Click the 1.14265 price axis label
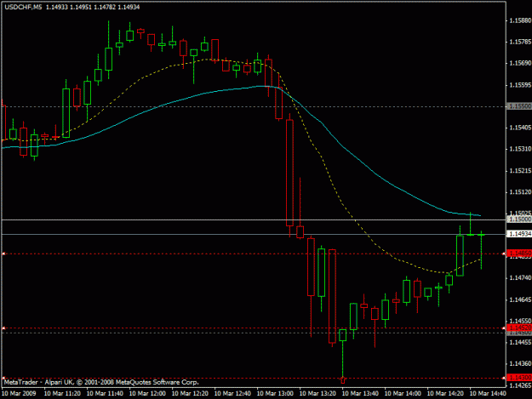Viewport: 532px width, 399px height. click(520, 385)
